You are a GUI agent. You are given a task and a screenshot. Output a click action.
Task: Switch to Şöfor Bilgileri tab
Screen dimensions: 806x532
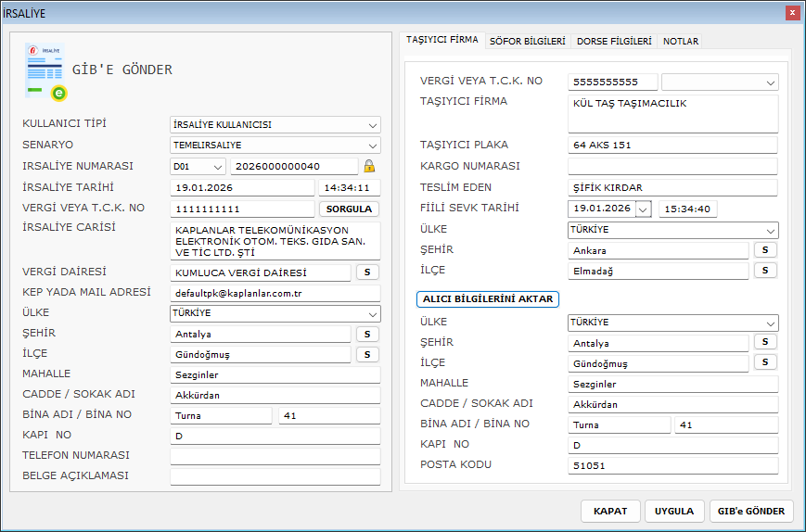(x=528, y=42)
